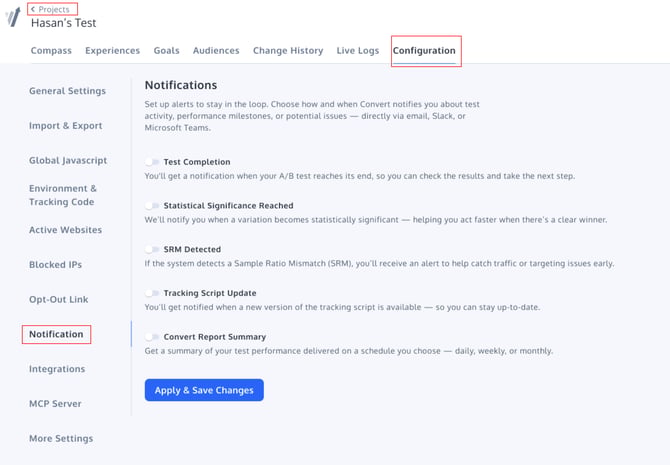
Task: Toggle Statistical Significance Reached notification
Action: [152, 206]
